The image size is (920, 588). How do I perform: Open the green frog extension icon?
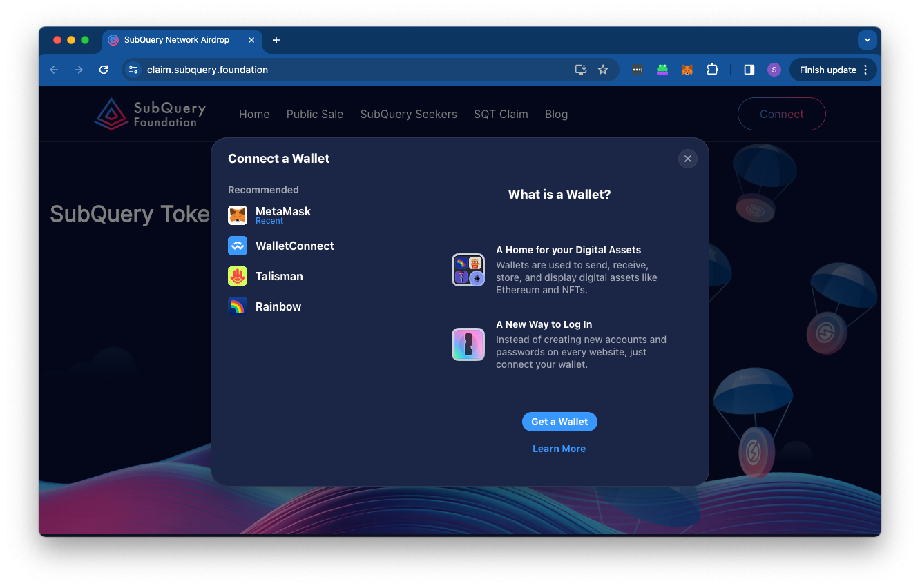click(662, 70)
